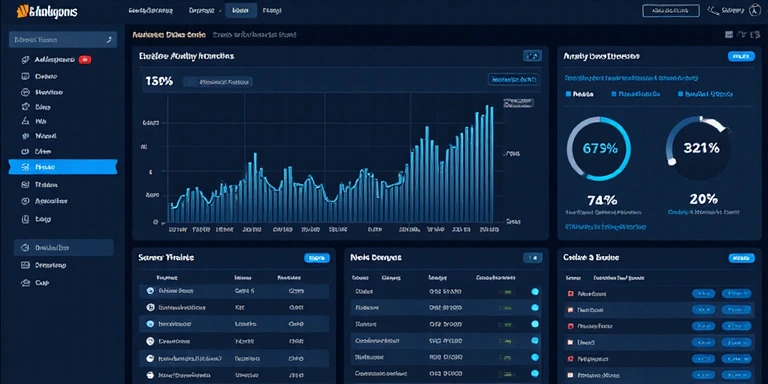This screenshot has width=768, height=384.
Task: Toggle the last legend checkbox above the donut charts
Action: (x=680, y=94)
